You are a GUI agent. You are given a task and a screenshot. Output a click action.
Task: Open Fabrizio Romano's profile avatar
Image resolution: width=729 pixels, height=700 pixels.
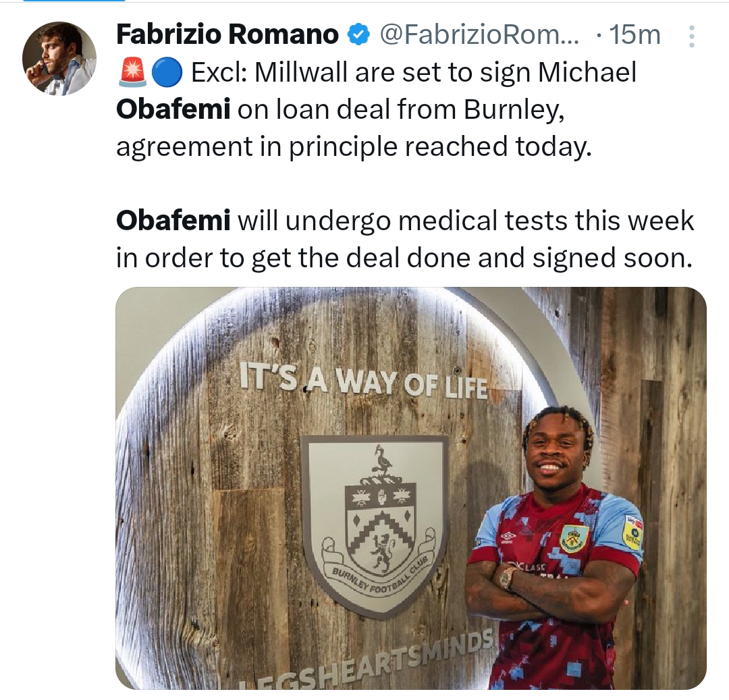click(x=59, y=58)
